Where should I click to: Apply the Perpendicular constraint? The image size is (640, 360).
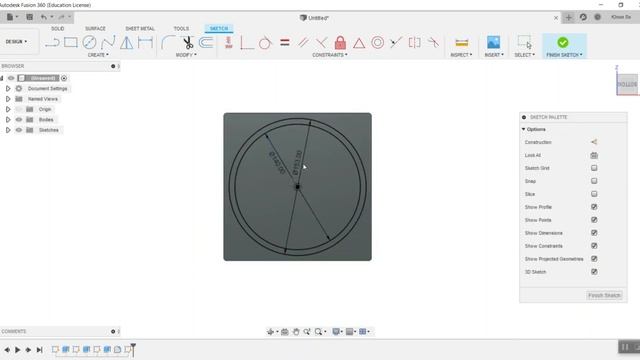[321, 42]
